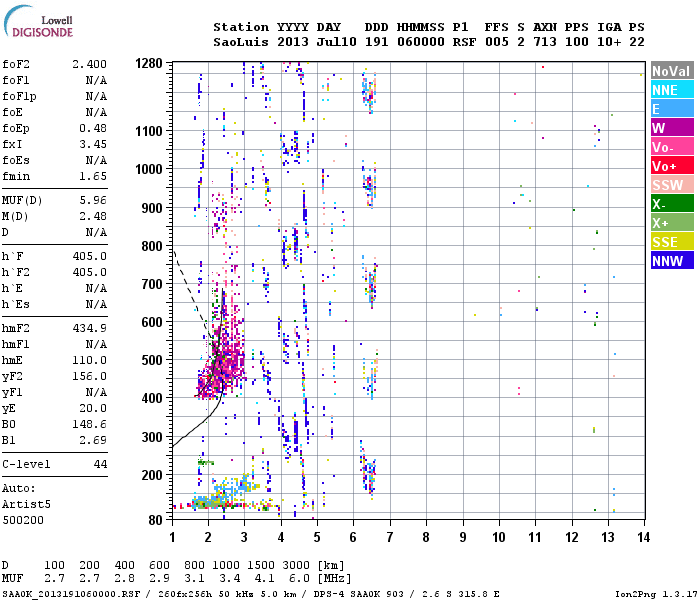Click the yF2 value 156.0
Image resolution: width=700 pixels, height=600 pixels.
(x=89, y=376)
